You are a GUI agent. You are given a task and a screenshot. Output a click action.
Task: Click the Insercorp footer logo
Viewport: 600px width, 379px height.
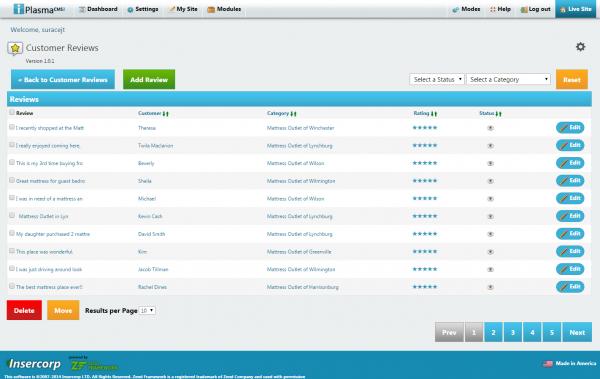34,364
